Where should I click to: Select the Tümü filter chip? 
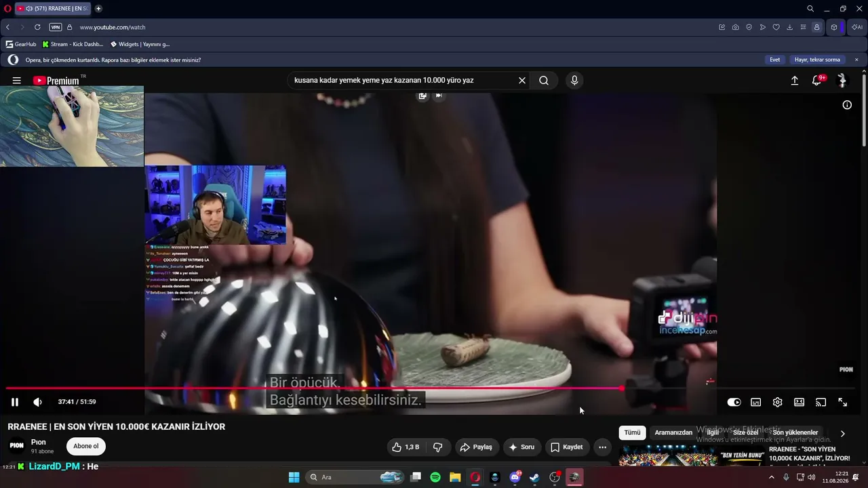632,432
